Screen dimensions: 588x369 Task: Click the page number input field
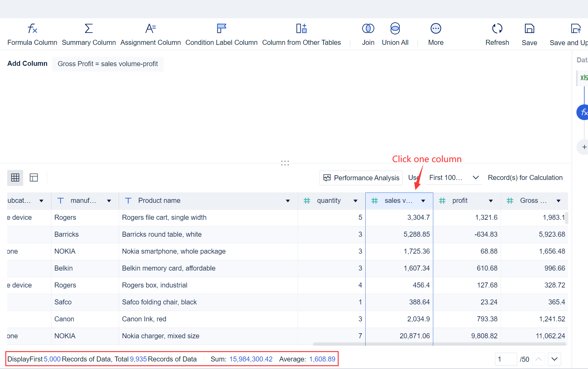tap(506, 359)
